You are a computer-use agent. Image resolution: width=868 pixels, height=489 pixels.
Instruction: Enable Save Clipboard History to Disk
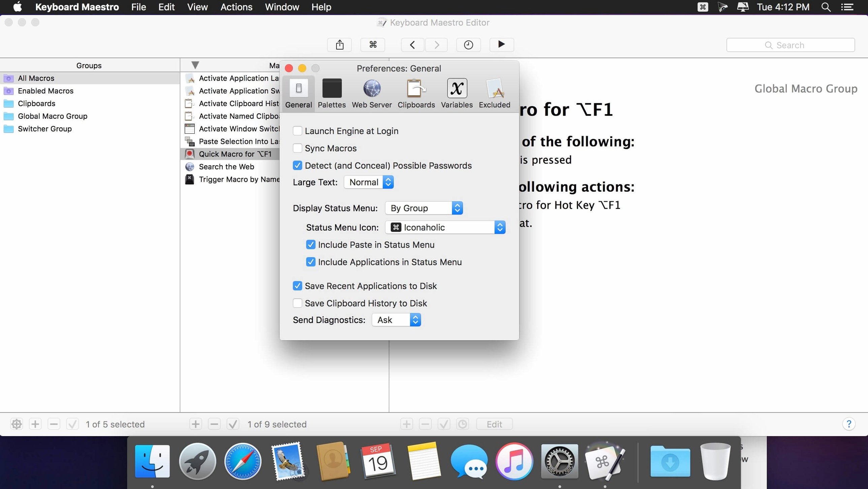click(297, 303)
